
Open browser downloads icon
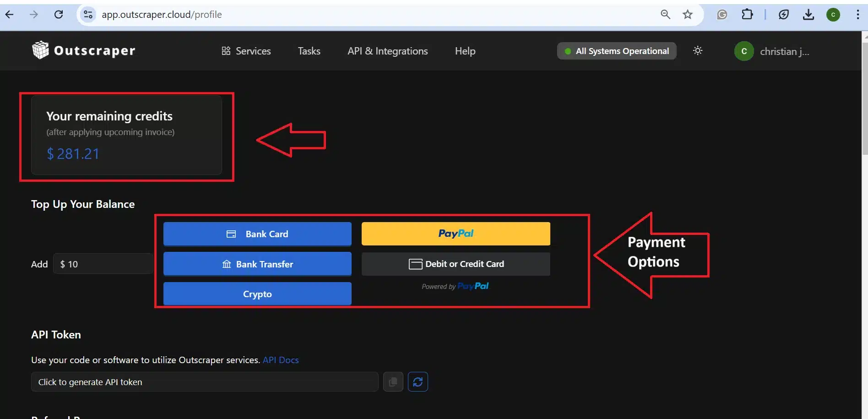point(808,15)
